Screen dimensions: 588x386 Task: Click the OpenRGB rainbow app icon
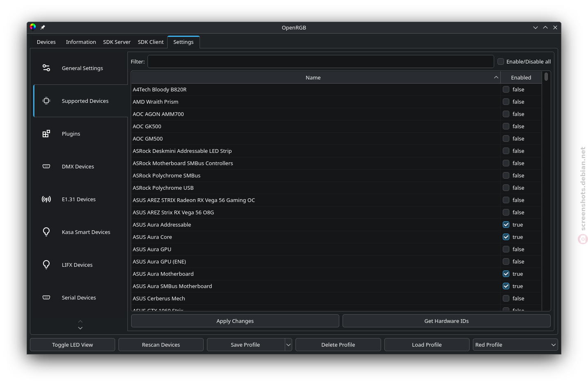click(x=33, y=27)
